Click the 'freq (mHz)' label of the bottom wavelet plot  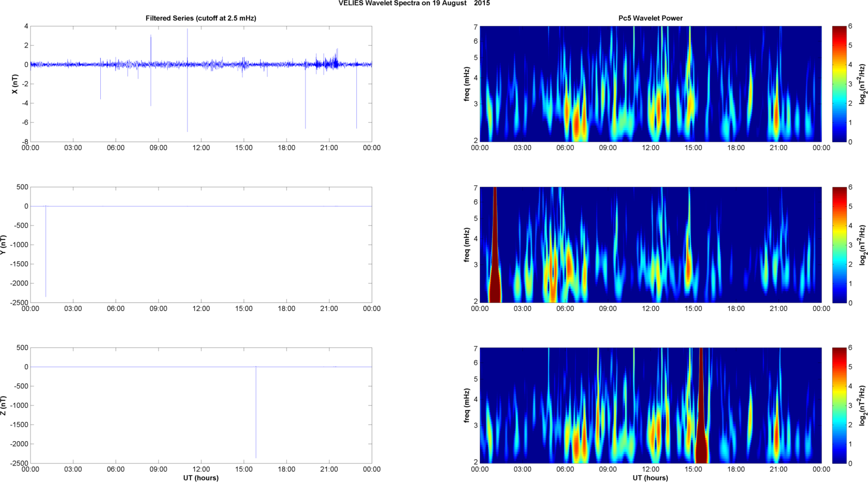pyautogui.click(x=466, y=406)
